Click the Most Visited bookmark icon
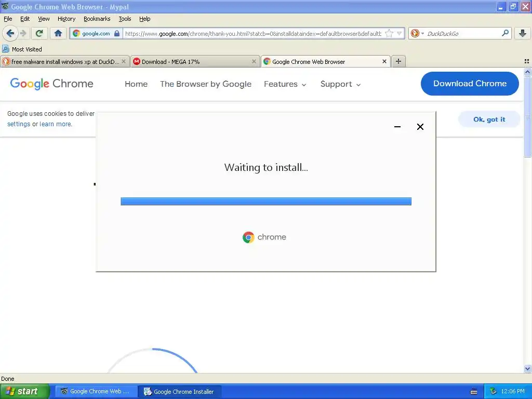 tap(5, 49)
